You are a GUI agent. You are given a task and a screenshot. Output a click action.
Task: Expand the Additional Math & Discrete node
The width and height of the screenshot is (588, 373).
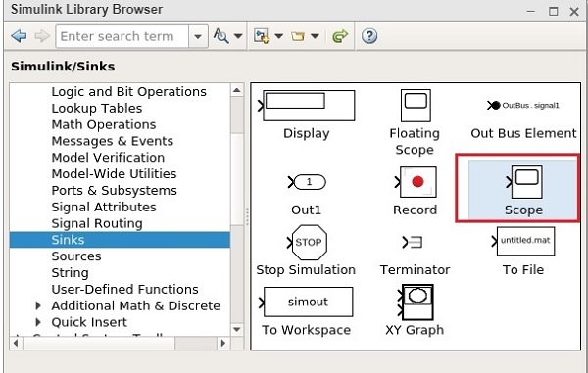click(38, 305)
